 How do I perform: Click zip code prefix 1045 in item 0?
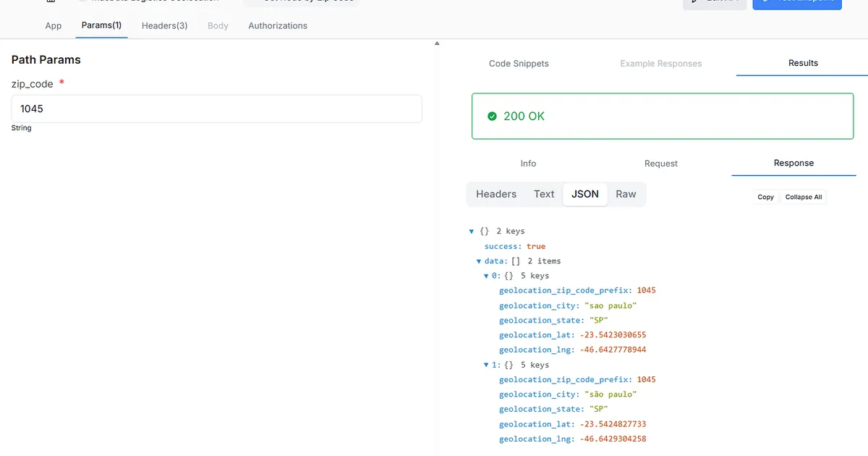pos(646,290)
